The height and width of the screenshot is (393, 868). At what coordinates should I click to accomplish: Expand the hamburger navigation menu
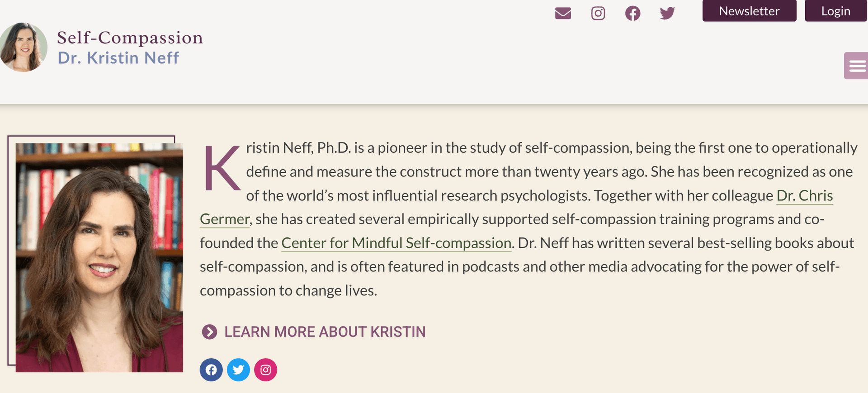[857, 66]
